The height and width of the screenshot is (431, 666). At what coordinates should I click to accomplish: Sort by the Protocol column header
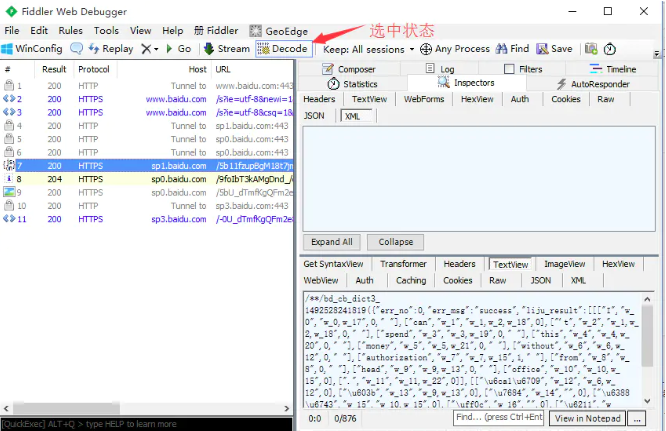click(x=94, y=69)
